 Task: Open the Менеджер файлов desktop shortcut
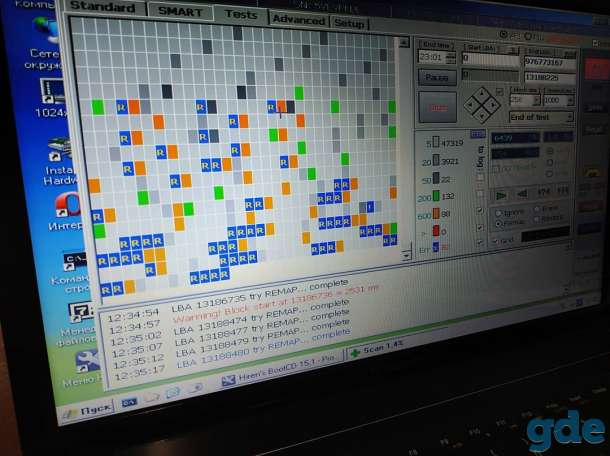[x=78, y=325]
